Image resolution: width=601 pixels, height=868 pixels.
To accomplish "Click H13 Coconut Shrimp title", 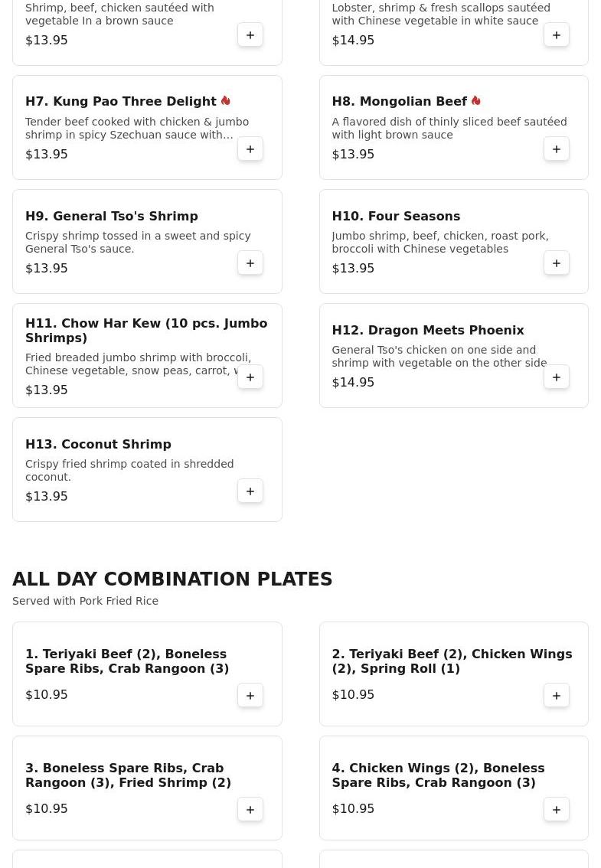I will [98, 445].
